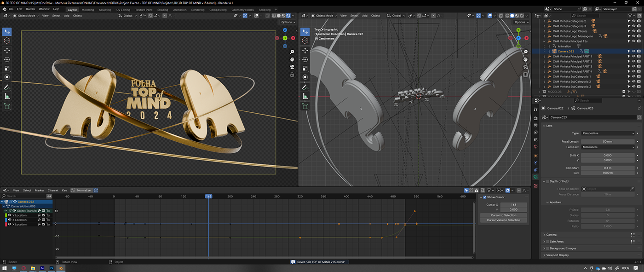
Task: Open World properties tab
Action: pyautogui.click(x=535, y=147)
